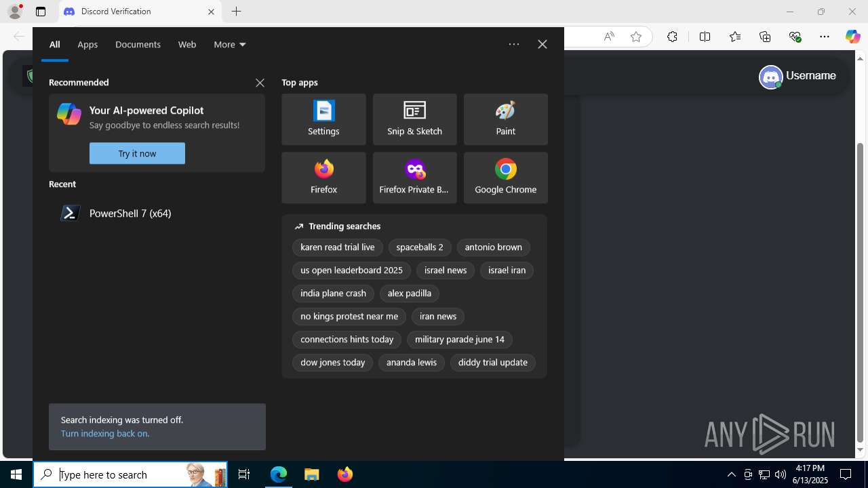
Task: Toggle Edge split screen view
Action: point(705,37)
